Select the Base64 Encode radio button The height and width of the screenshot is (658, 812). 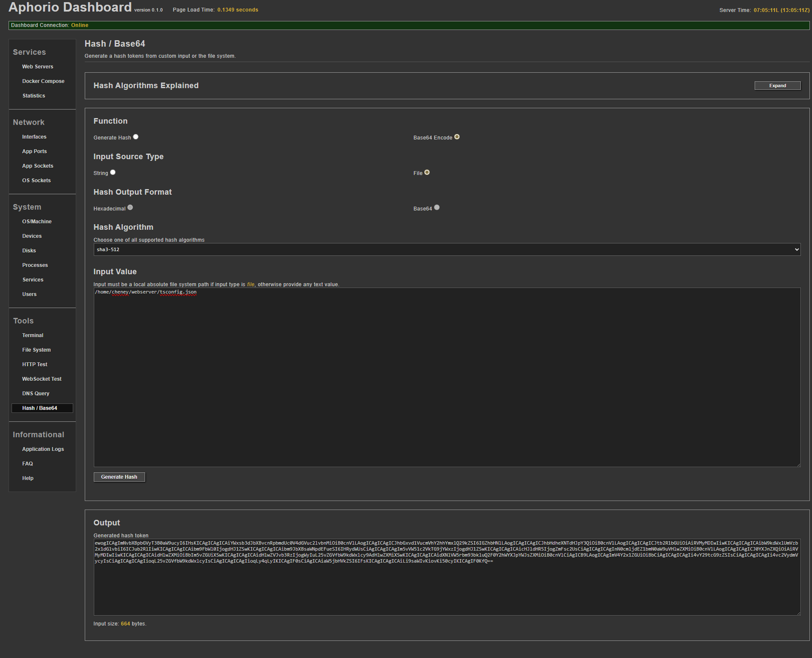[457, 137]
